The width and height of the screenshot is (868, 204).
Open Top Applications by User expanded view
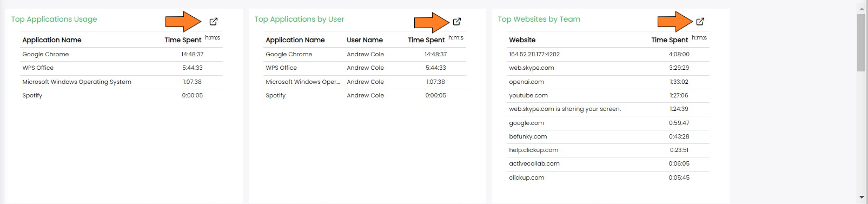(457, 22)
